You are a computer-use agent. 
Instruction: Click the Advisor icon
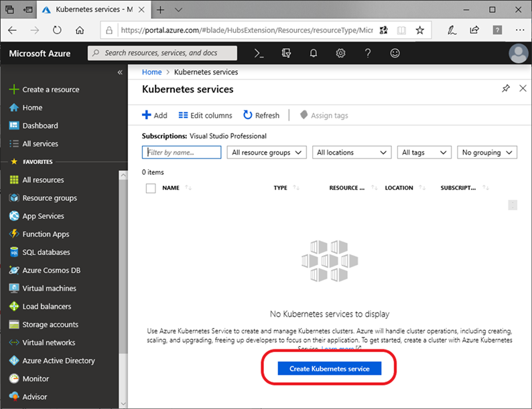14,396
